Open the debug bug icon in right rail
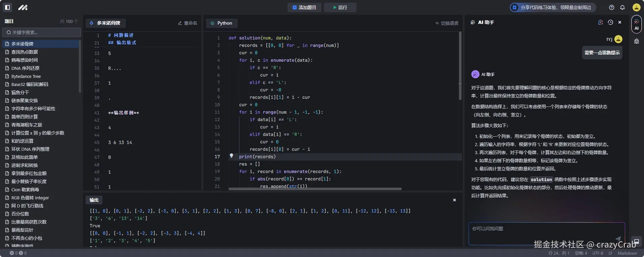 (637, 41)
